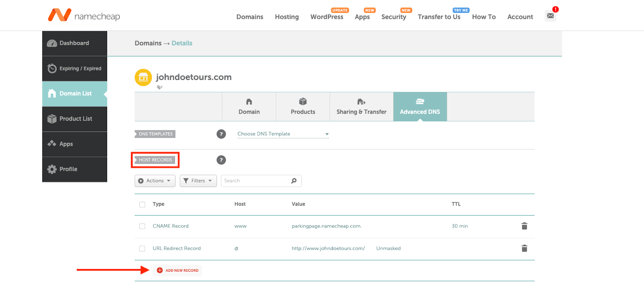Viewport: 644px width, 303px height.
Task: Click the TTL column header
Action: point(456,204)
